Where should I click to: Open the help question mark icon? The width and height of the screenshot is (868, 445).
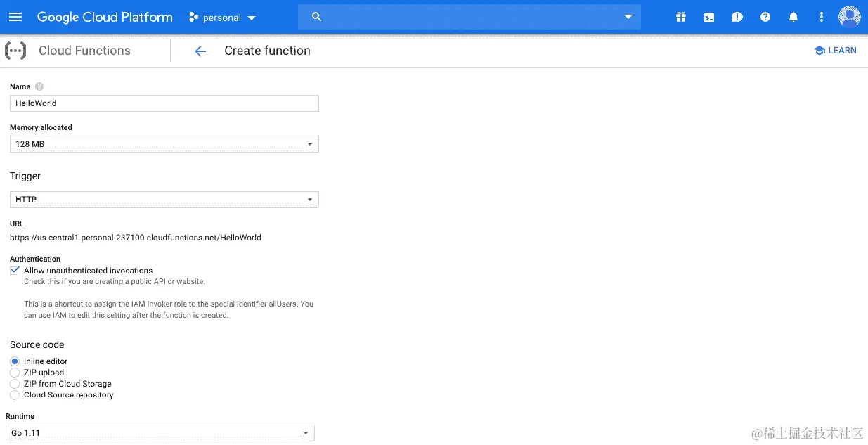coord(765,17)
